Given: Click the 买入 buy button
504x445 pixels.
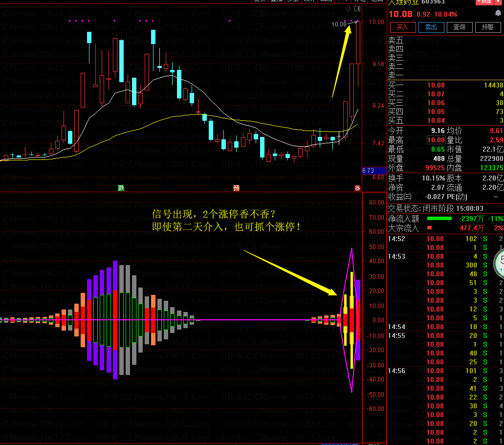Looking at the screenshot, I should coord(403,27).
